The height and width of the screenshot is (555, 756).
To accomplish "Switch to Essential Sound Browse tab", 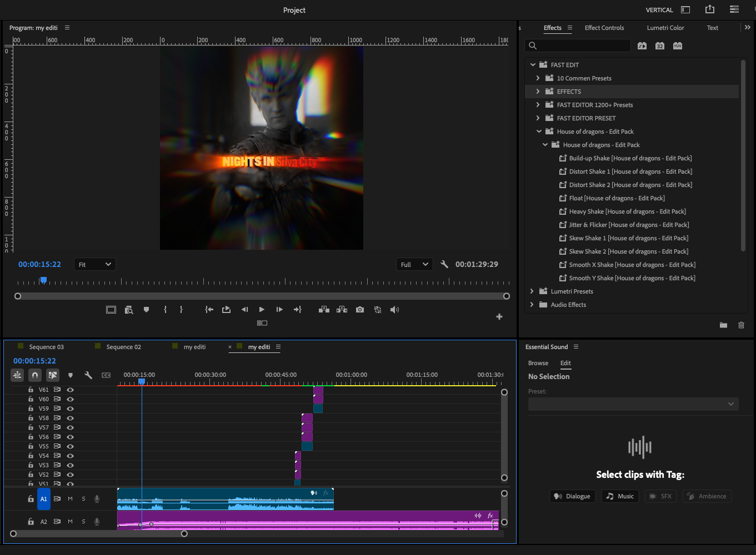I will [x=538, y=363].
